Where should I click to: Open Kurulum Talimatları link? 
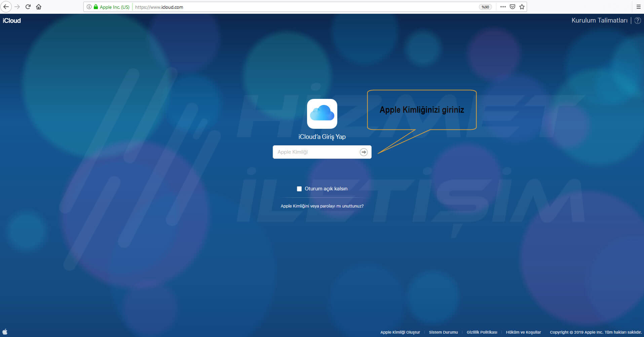[599, 21]
